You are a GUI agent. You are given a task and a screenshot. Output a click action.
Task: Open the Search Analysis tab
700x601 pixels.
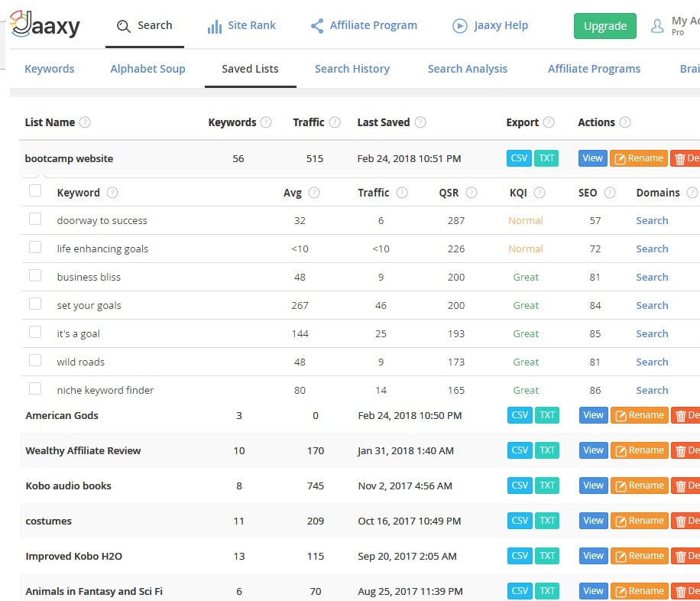pos(468,69)
